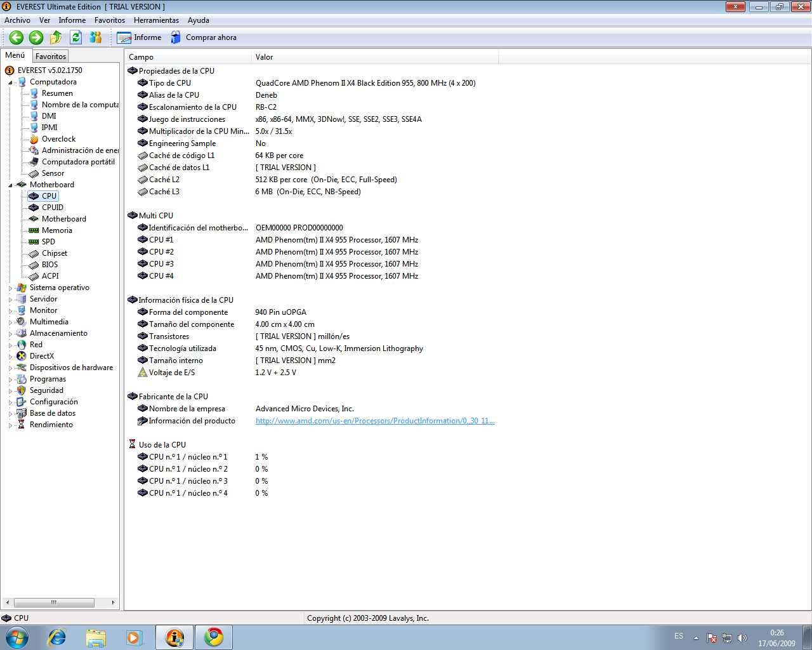Open Dispositivos de hardware in the tree

(71, 368)
